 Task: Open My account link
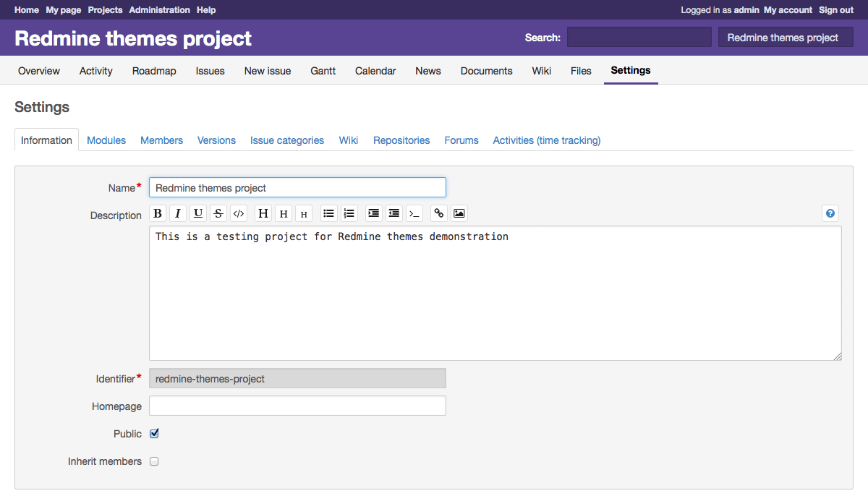[x=788, y=10]
